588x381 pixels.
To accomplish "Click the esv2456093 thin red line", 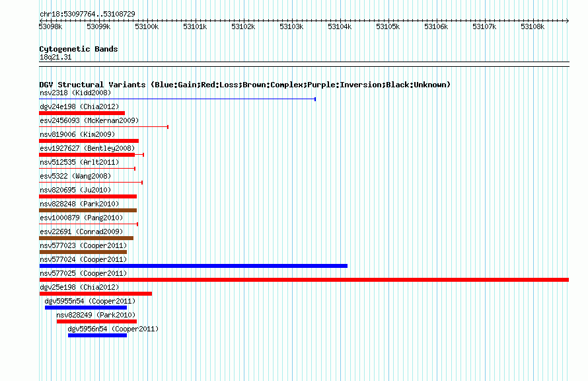I will coord(104,127).
